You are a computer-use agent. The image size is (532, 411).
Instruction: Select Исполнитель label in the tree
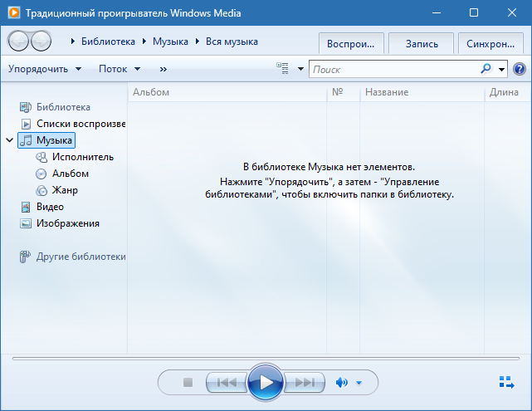(83, 157)
